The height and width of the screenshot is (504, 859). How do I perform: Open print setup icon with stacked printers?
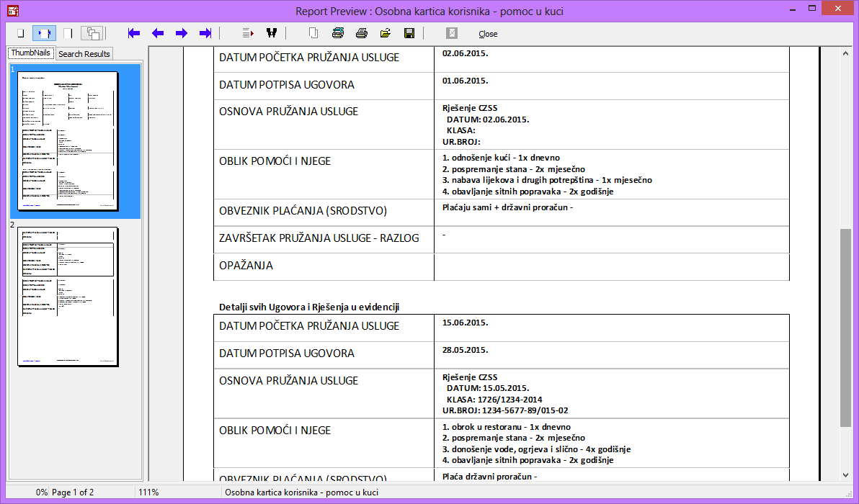click(x=337, y=33)
